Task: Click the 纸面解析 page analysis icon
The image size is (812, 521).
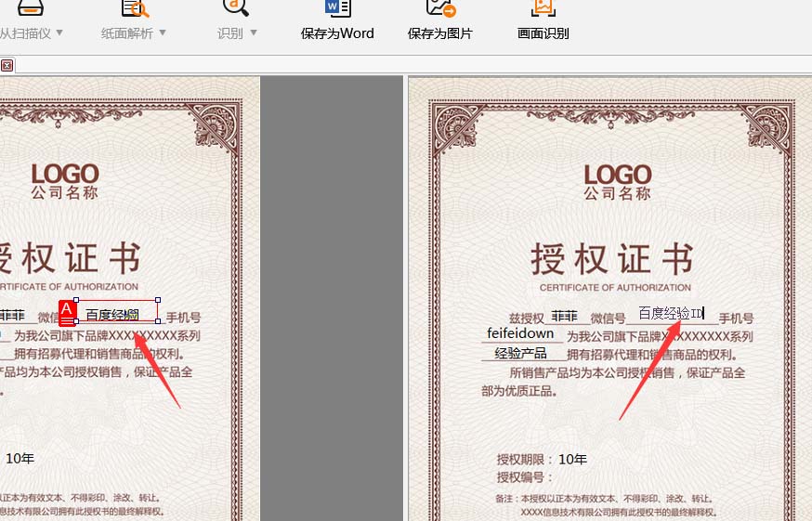Action: coord(135,7)
